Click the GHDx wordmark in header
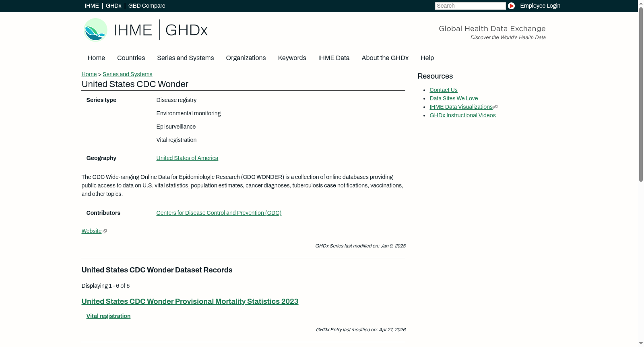Image resolution: width=644 pixels, height=347 pixels. (x=186, y=30)
